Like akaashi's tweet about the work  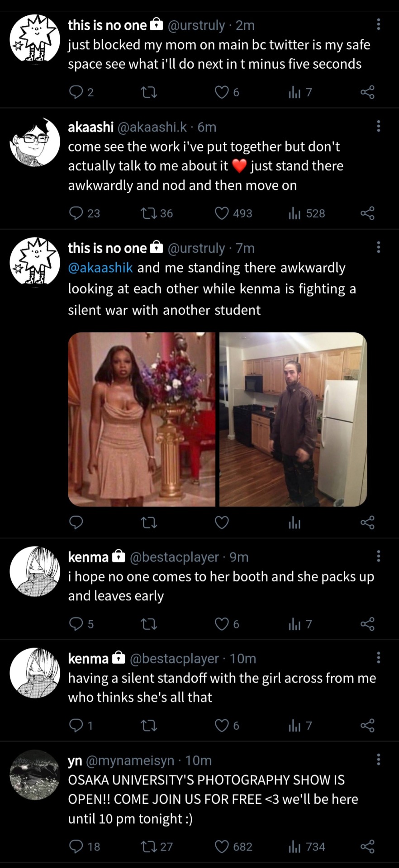[x=222, y=213]
